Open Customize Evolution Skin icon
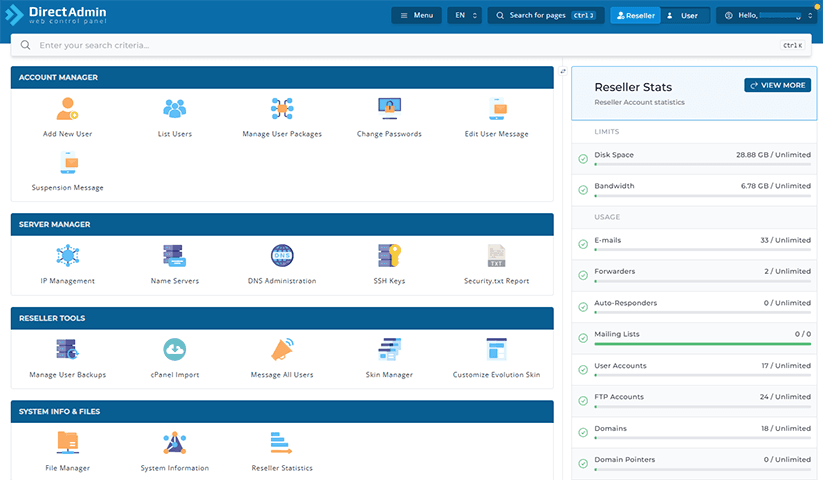823x480 pixels. click(497, 349)
